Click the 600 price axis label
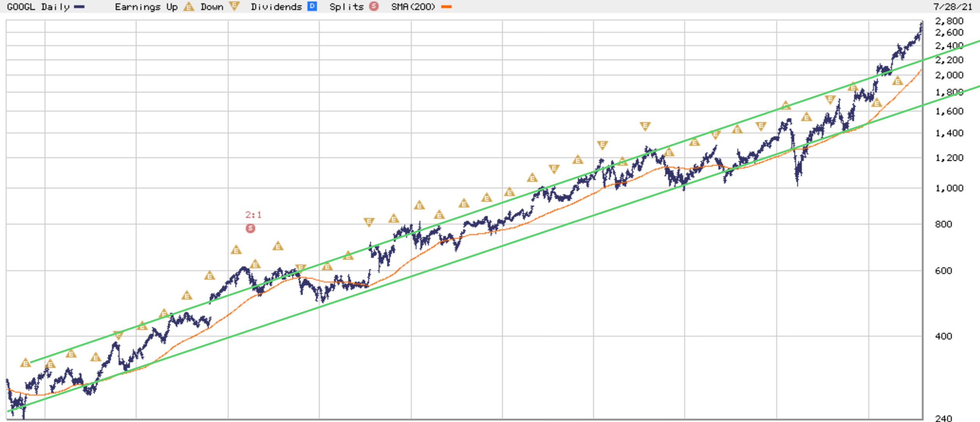Image resolution: width=980 pixels, height=422 pixels. 943,271
